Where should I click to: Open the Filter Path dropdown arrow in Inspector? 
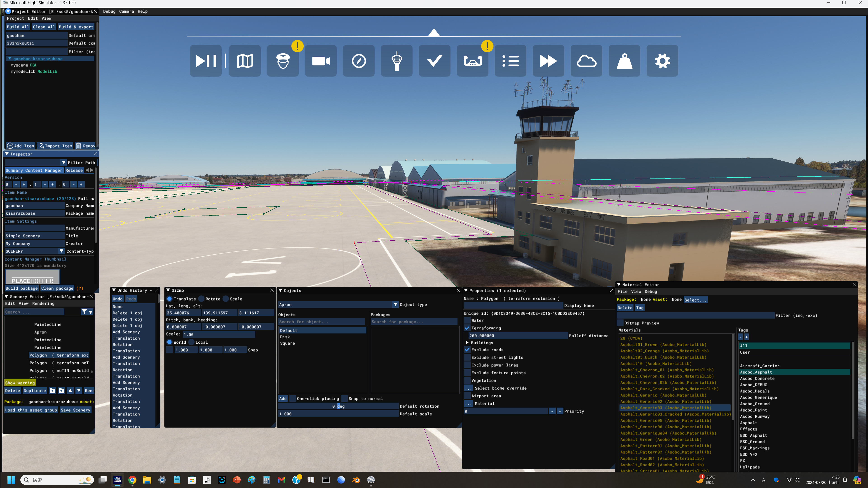coord(64,162)
